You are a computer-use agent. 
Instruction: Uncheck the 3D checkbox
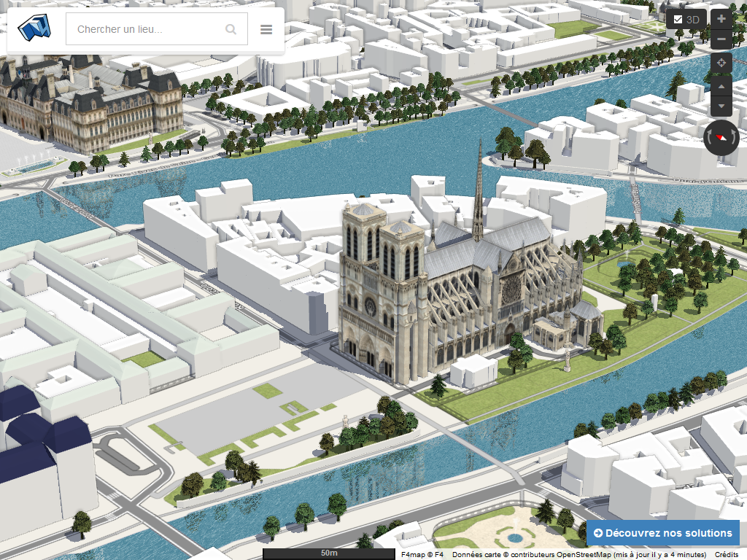click(678, 20)
